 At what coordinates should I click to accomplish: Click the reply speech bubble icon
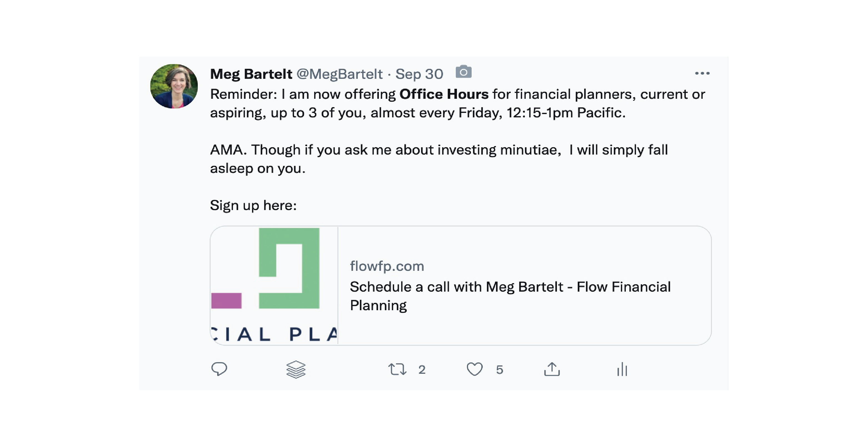[x=219, y=369]
